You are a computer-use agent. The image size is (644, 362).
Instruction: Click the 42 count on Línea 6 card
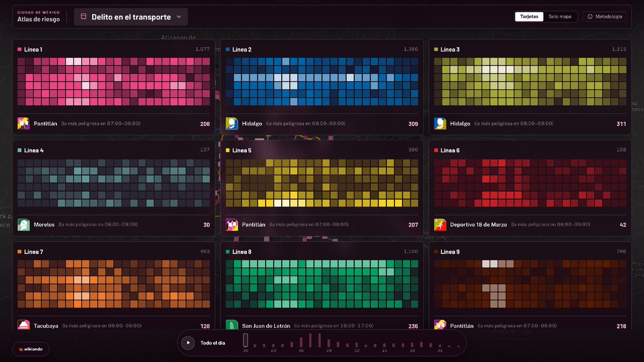(623, 225)
